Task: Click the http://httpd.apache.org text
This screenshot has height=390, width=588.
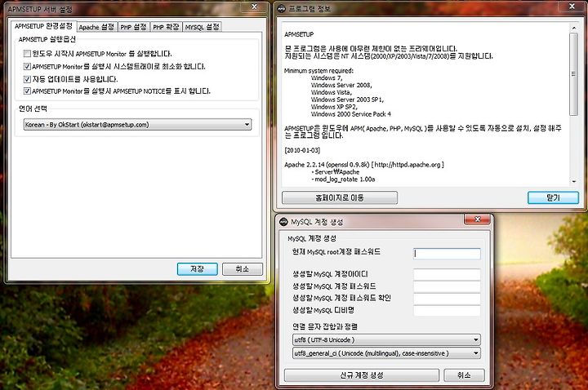Action: [408, 165]
